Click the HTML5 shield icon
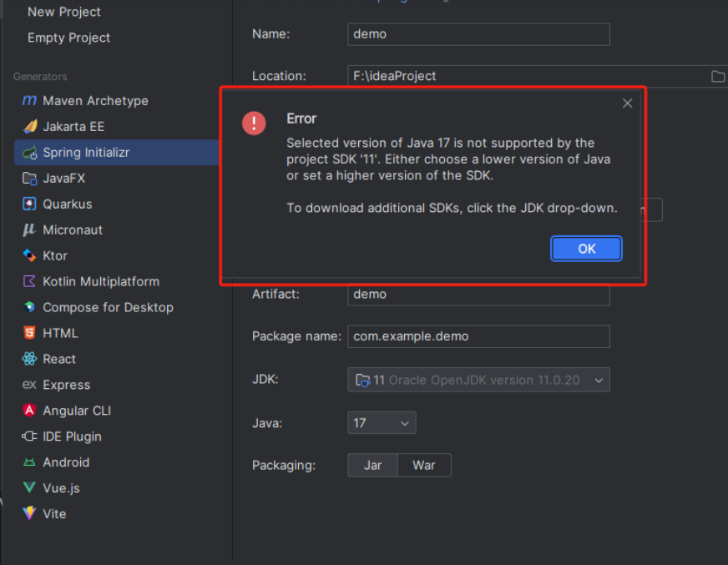 click(x=29, y=333)
